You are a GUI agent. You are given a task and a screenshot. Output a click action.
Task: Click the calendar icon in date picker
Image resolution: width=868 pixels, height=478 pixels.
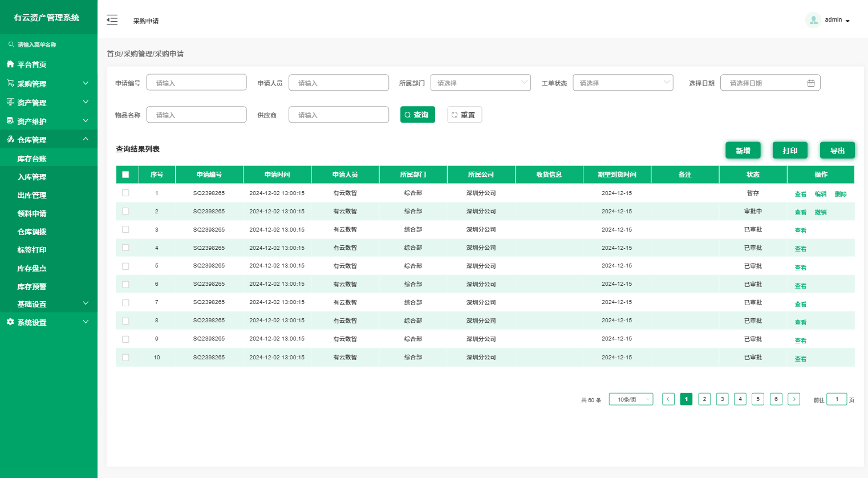[x=810, y=83]
